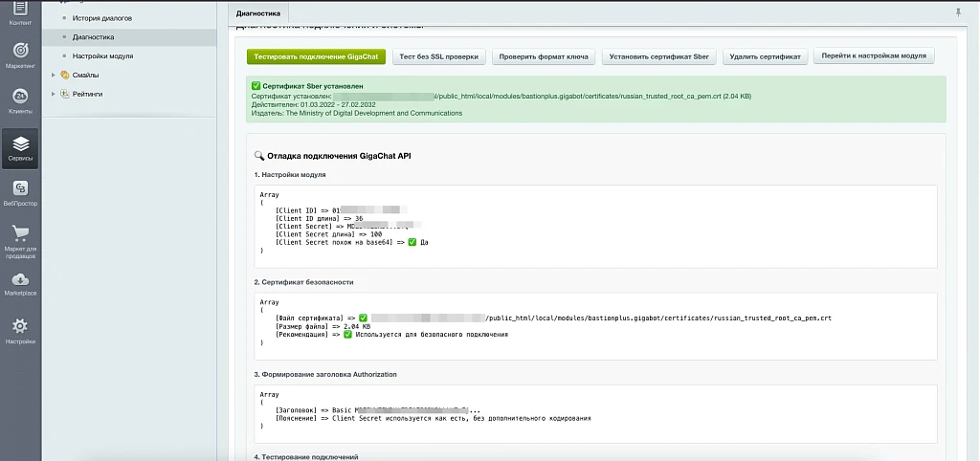This screenshot has width=980, height=461.
Task: Expand the Смайлы tree node arrow
Action: point(54,75)
